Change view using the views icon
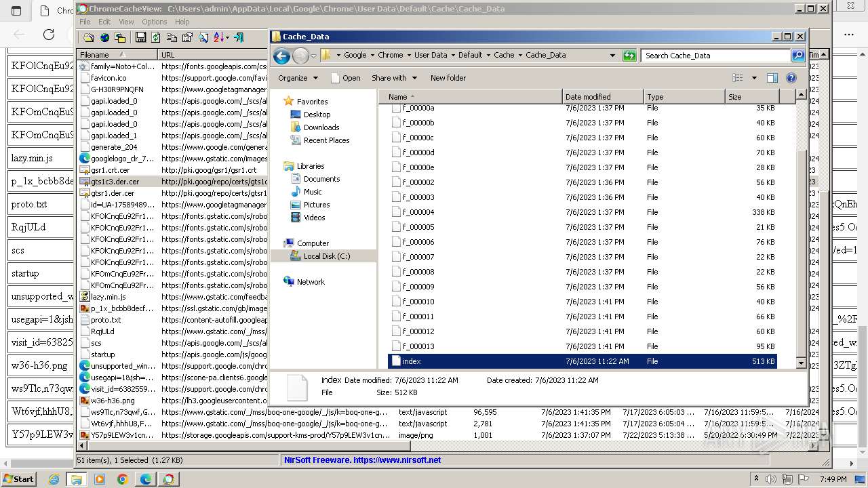The width and height of the screenshot is (868, 488). [x=738, y=78]
